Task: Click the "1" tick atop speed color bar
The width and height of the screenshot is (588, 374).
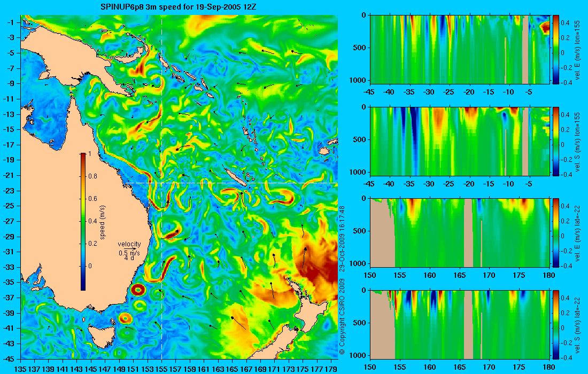Action: (x=89, y=154)
